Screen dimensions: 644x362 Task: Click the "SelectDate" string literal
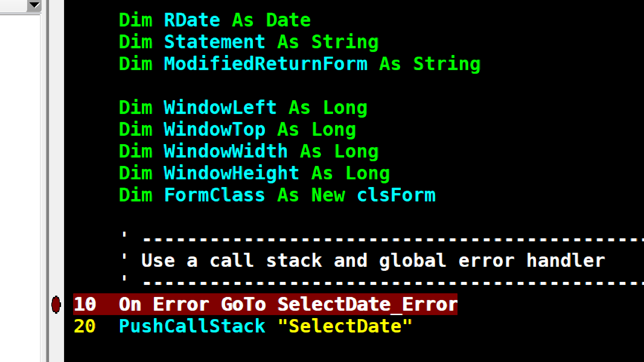pos(345,326)
